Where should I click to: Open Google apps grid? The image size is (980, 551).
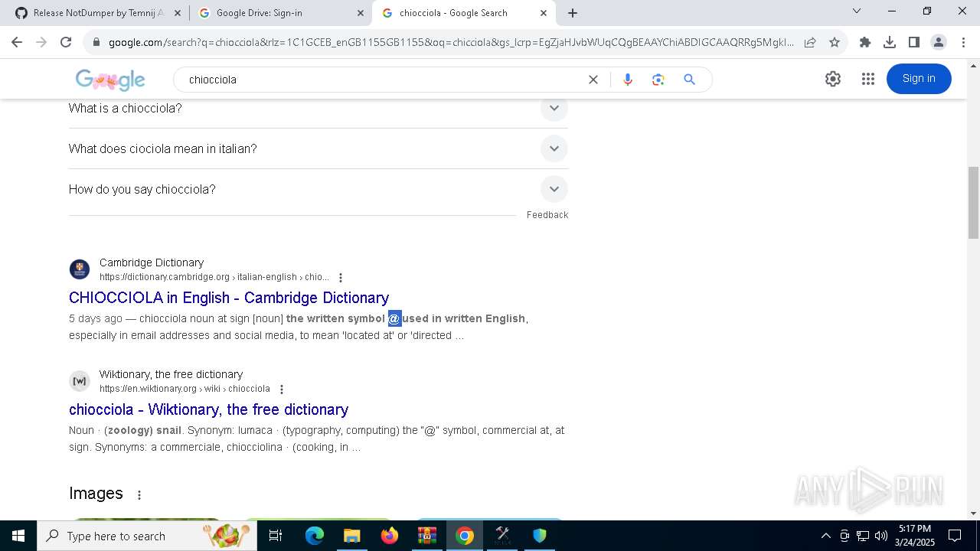pyautogui.click(x=867, y=79)
